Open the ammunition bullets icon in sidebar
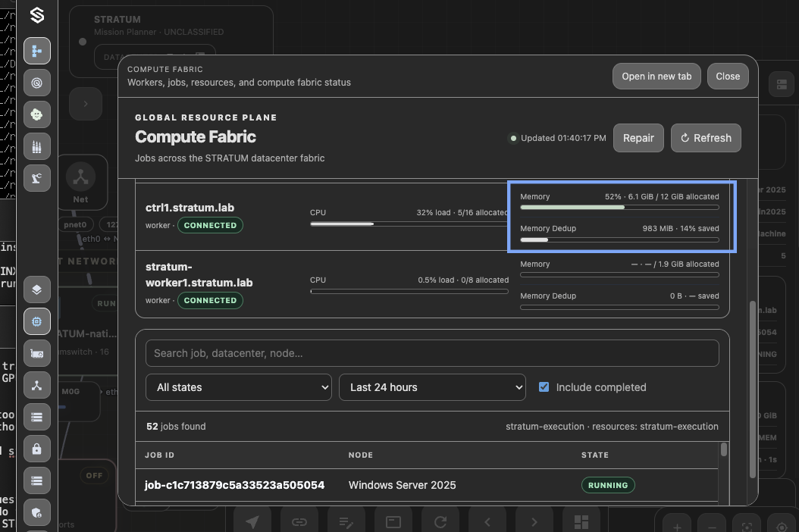The height and width of the screenshot is (532, 799). tap(36, 147)
